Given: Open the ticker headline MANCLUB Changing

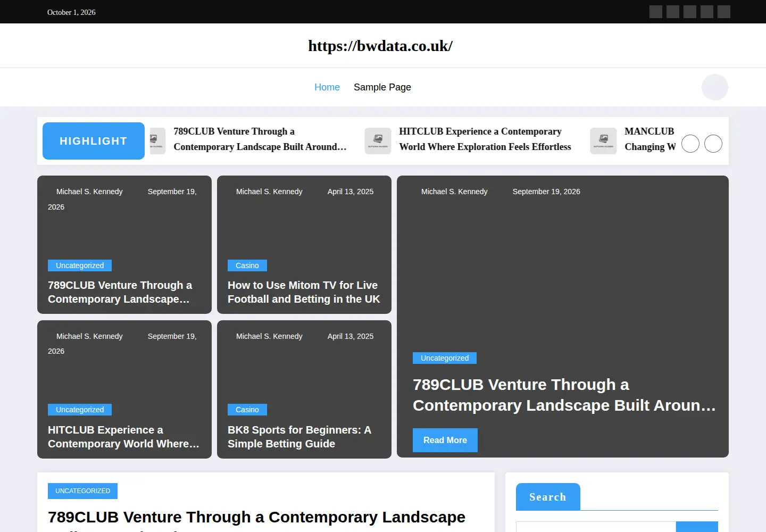Looking at the screenshot, I should tap(650, 139).
